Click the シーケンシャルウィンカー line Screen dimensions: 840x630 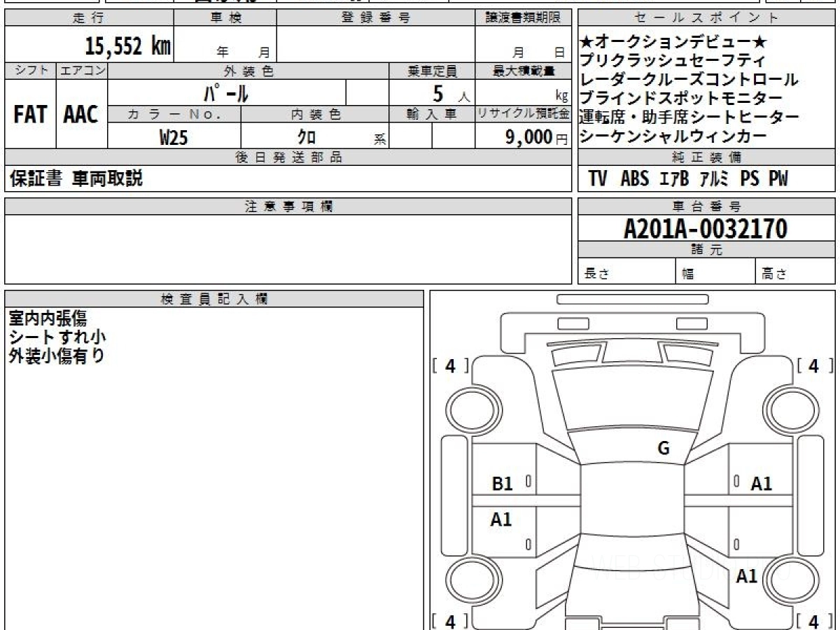coord(673,136)
